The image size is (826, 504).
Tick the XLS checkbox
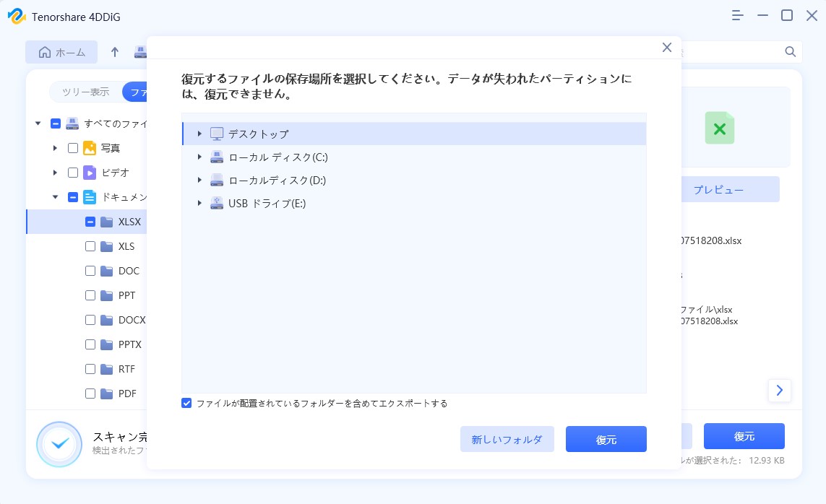[x=90, y=246]
